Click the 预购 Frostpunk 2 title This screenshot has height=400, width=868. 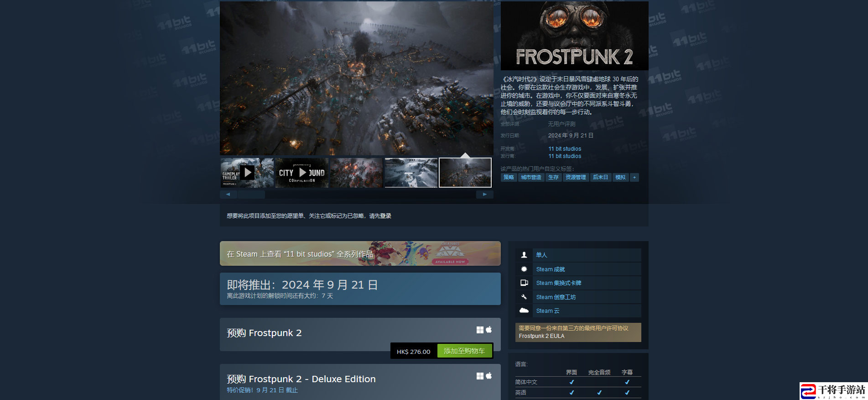pos(264,333)
